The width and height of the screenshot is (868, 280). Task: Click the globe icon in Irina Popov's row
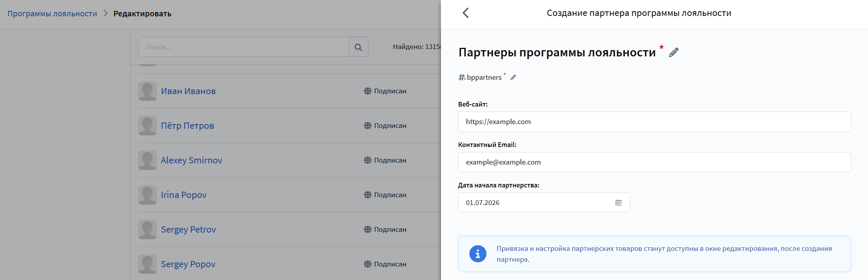[x=368, y=195]
